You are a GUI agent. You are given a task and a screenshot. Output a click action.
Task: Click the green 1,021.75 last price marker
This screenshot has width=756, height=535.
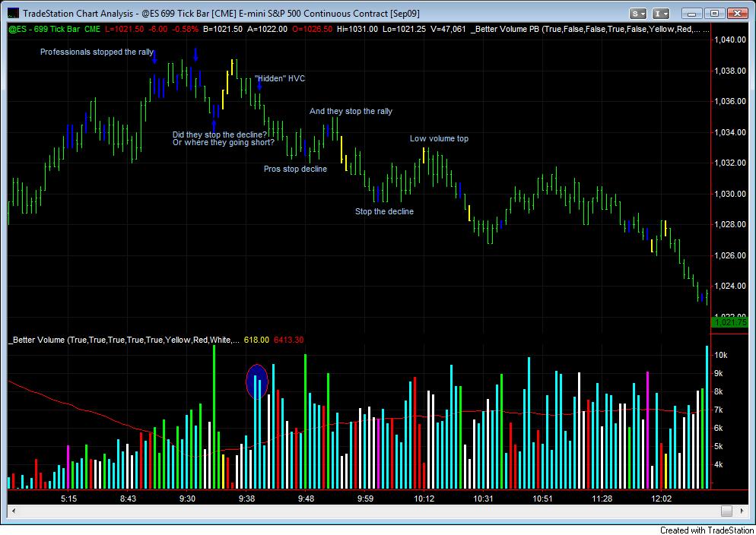(x=729, y=322)
